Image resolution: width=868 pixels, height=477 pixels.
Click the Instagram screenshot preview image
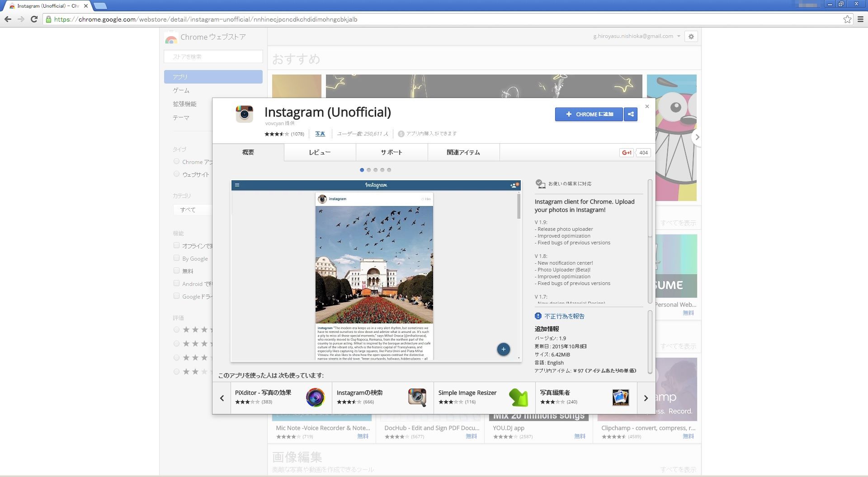(x=376, y=271)
